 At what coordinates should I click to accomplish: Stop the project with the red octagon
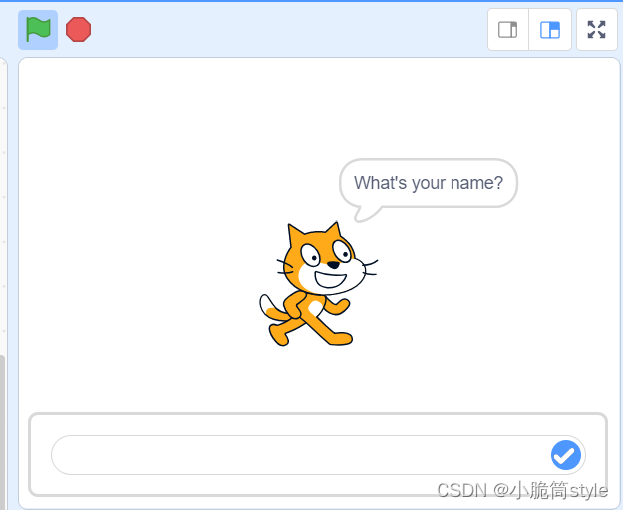point(78,29)
